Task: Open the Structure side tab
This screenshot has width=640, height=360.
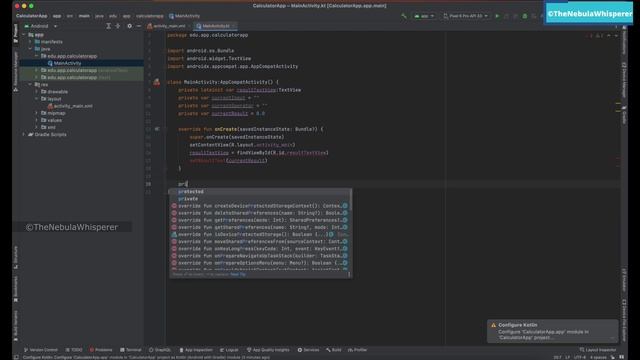Action: click(16, 257)
